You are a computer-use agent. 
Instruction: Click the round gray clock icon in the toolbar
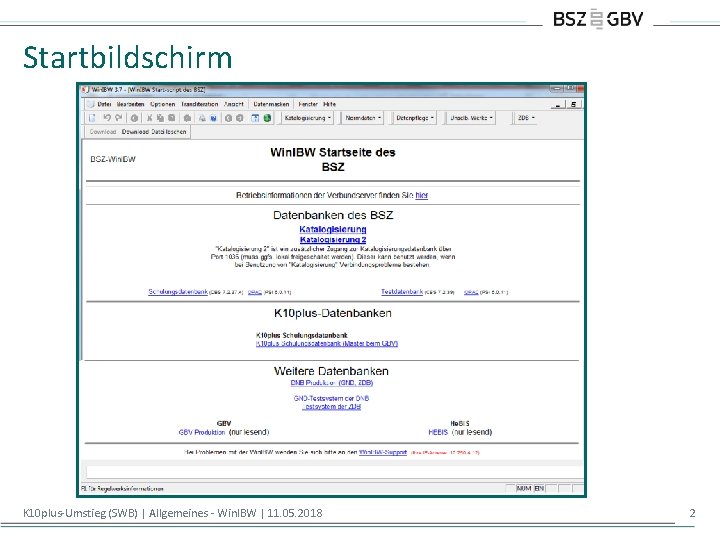pos(134,118)
